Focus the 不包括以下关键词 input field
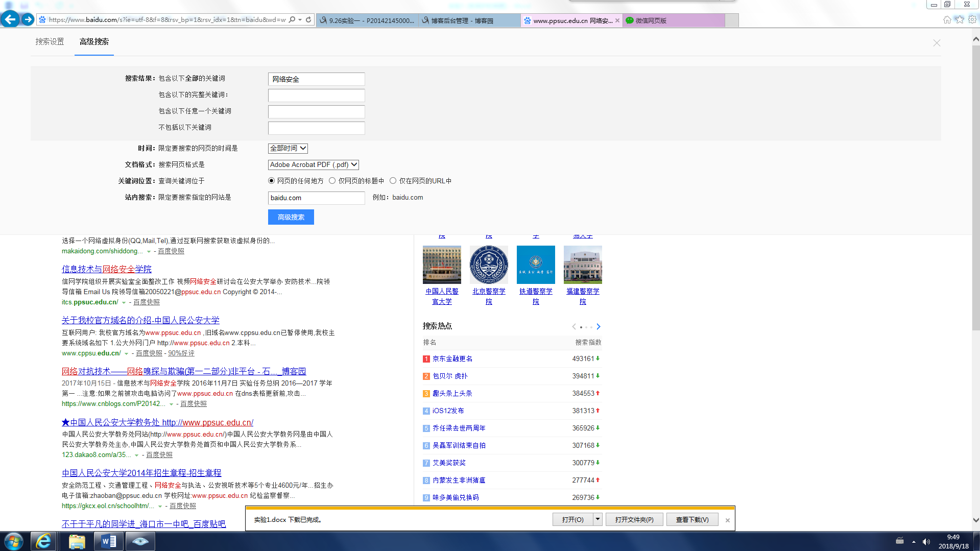This screenshot has width=980, height=551. [x=317, y=128]
